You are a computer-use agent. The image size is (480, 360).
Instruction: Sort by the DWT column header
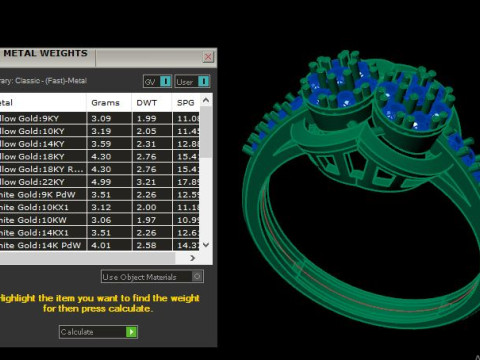point(147,103)
